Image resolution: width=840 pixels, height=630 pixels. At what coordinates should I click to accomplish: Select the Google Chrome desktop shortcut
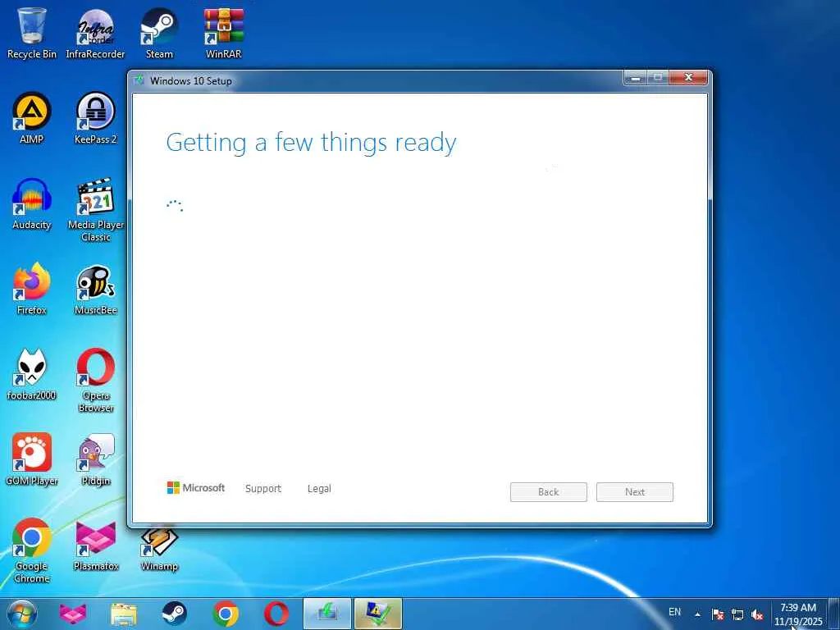pos(32,550)
